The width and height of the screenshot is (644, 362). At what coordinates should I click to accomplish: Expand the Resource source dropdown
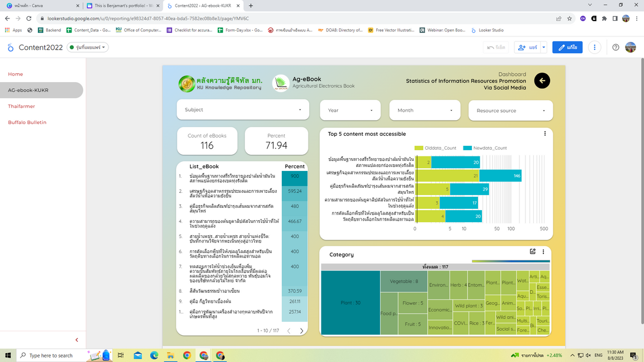[x=510, y=111]
